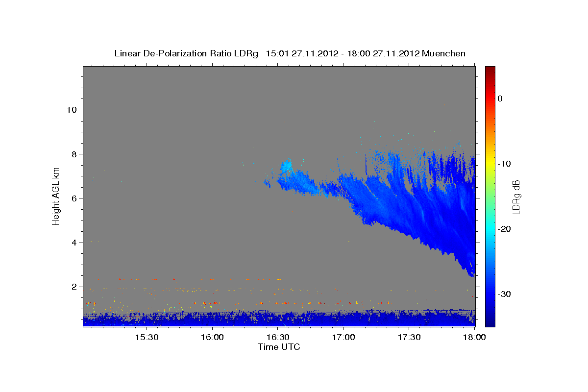Click the 'Height AGL km' axis label
588x392 pixels.
pos(56,196)
